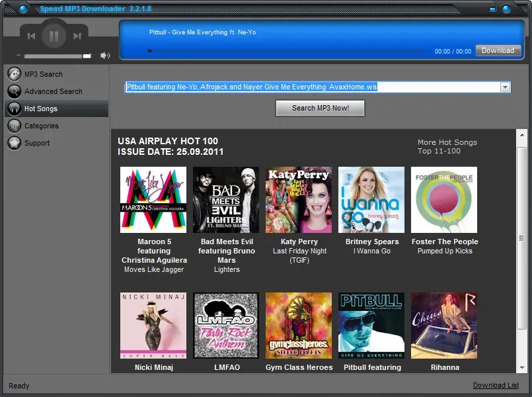Select Gym Class Heroes Stereo Hearts cover
The width and height of the screenshot is (532, 397).
click(299, 326)
